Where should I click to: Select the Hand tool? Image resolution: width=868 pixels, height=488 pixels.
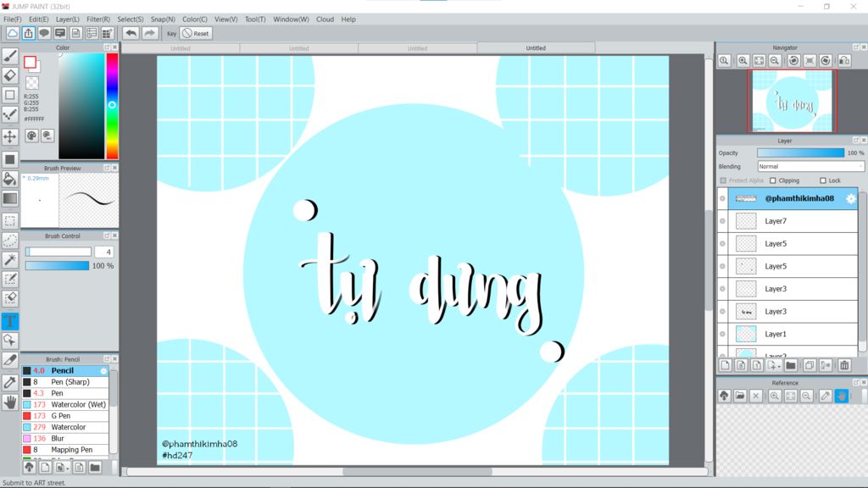click(10, 402)
